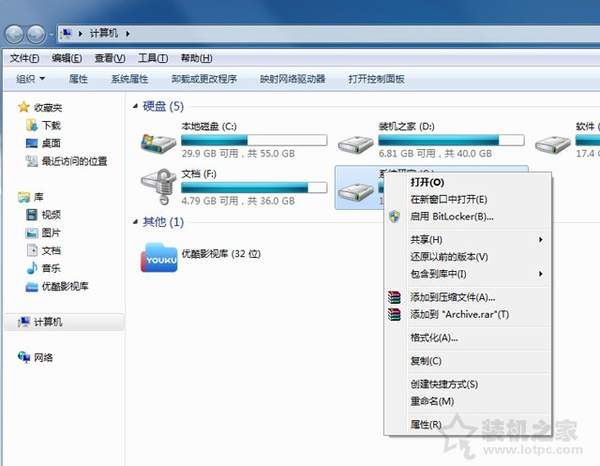The image size is (600, 466).
Task: Open the 组织 dropdown in the toolbar
Action: 31,79
